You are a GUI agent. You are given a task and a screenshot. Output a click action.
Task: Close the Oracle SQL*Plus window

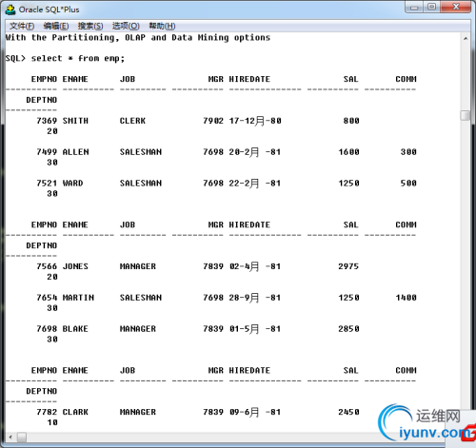pyautogui.click(x=456, y=7)
